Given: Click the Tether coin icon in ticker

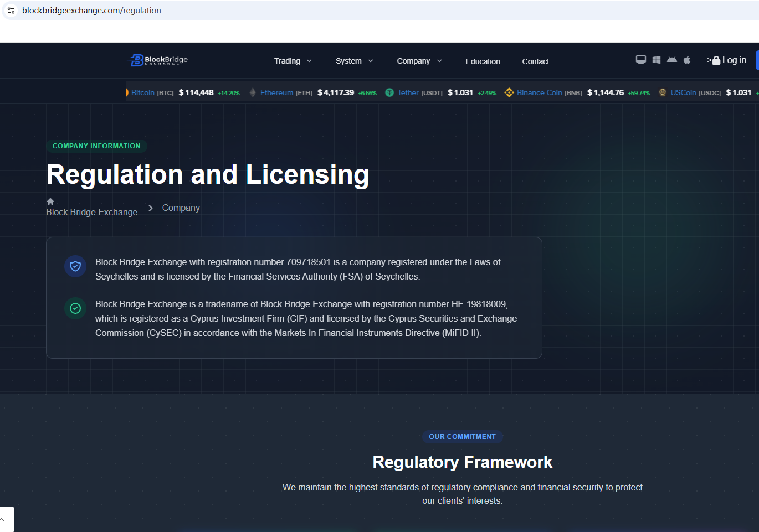Looking at the screenshot, I should tap(389, 93).
